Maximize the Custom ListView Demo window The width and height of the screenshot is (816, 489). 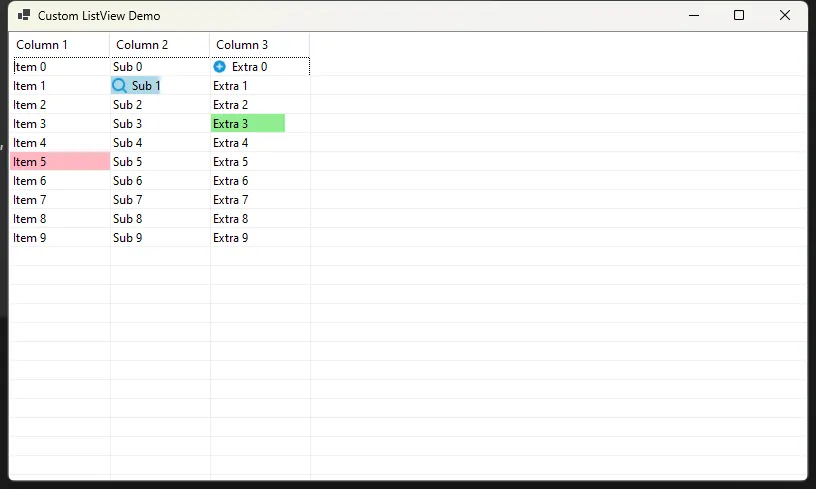739,15
